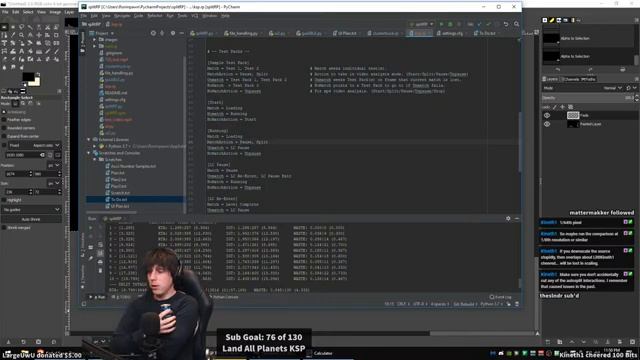This screenshot has height=360, width=640.
Task: Toggle lock pixels brush icon in Layers
Action: [x=555, y=107]
